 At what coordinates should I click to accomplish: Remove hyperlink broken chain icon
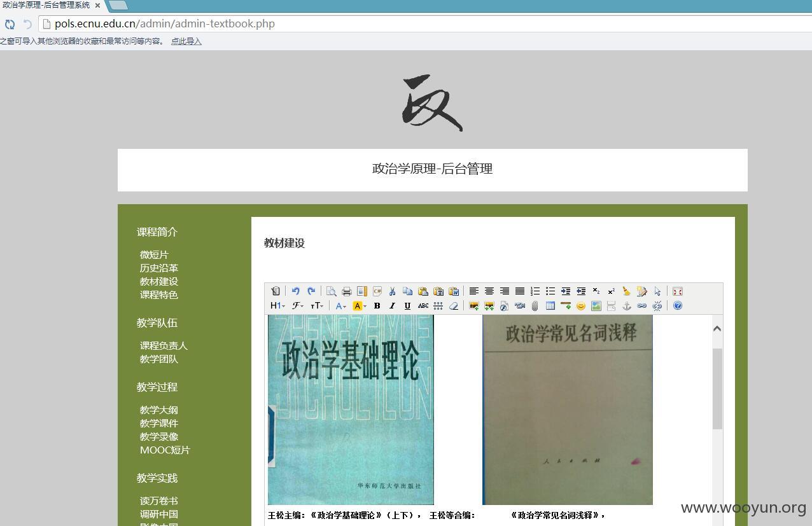click(x=657, y=306)
